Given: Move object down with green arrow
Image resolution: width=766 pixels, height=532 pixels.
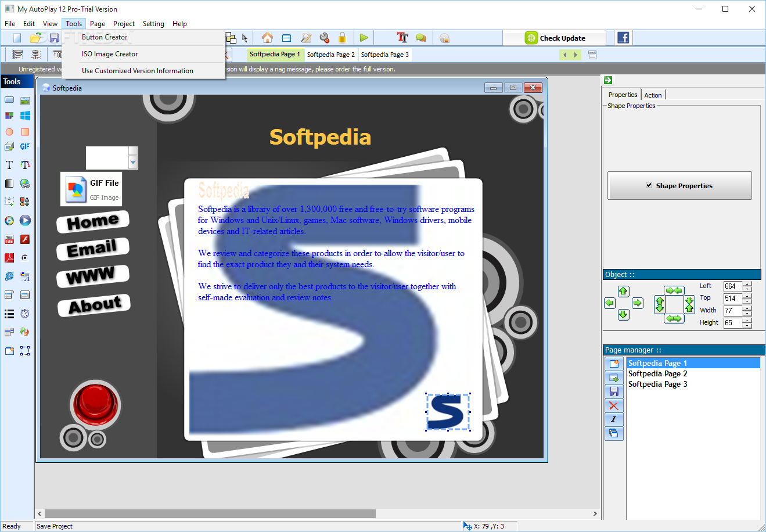Looking at the screenshot, I should tap(623, 315).
